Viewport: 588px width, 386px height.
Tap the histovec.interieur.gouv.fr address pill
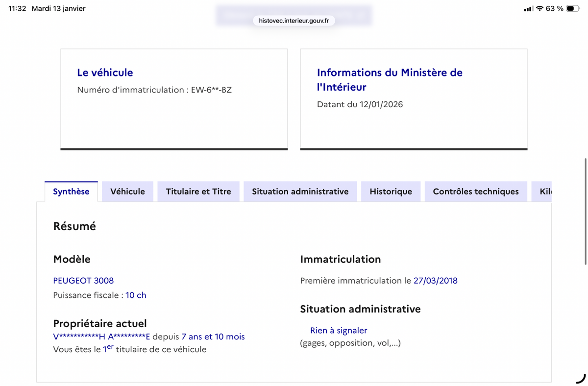click(294, 21)
